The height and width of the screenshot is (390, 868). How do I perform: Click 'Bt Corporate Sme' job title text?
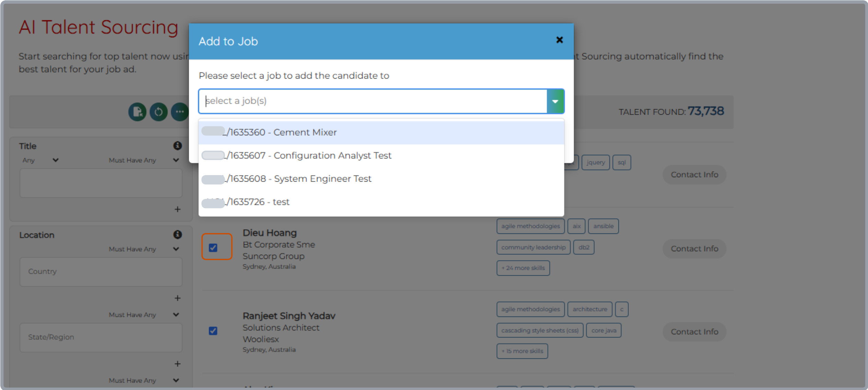[279, 245]
